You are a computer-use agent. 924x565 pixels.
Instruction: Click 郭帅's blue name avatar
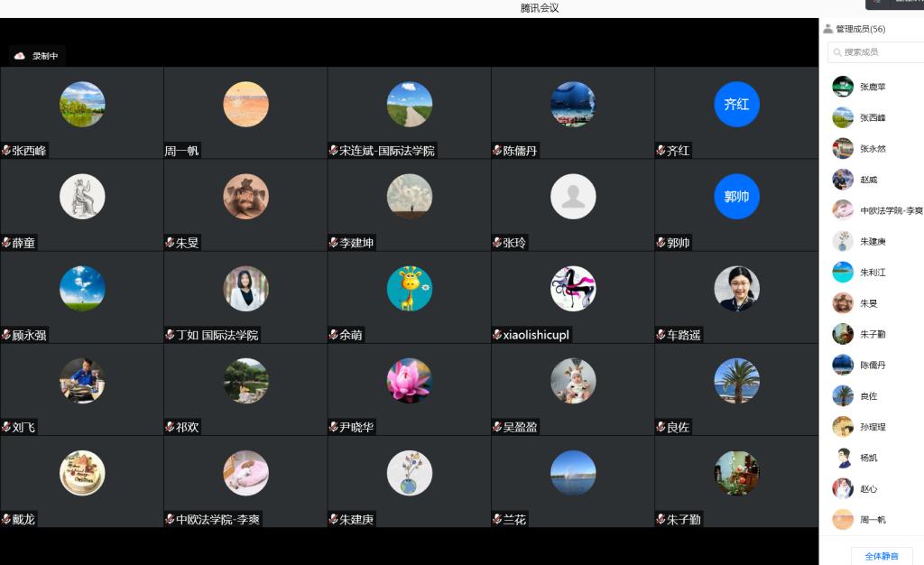point(736,197)
